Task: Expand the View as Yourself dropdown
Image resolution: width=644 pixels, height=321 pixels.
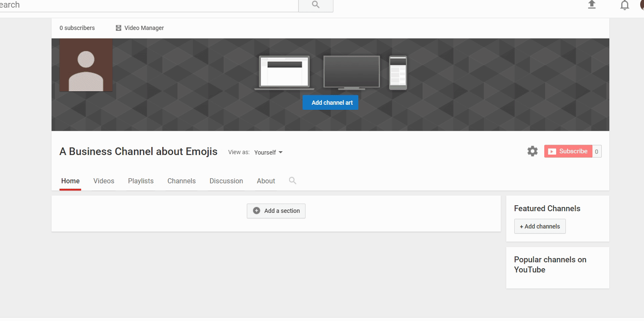Action: 268,152
